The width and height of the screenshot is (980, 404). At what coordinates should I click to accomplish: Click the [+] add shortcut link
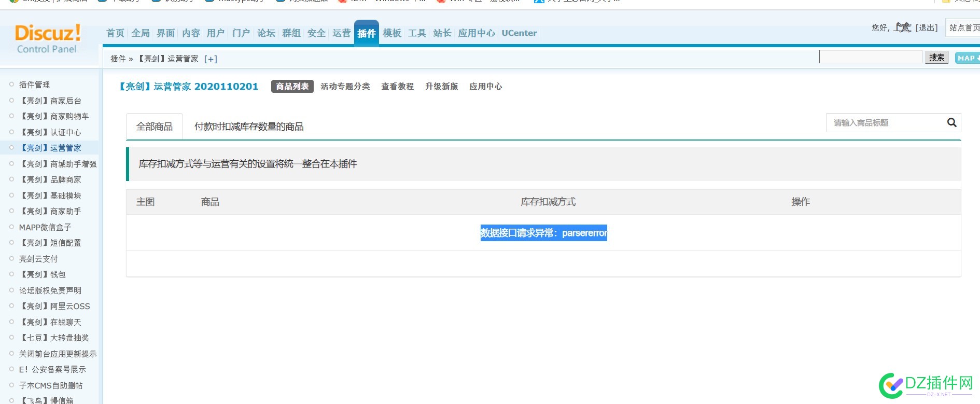[211, 59]
